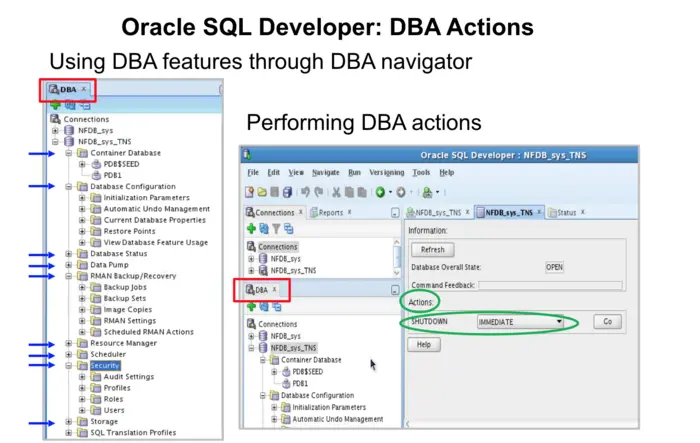Viewport: 700px width, 443px height.
Task: Click the Save disk icon in main toolbar
Action: pyautogui.click(x=275, y=192)
